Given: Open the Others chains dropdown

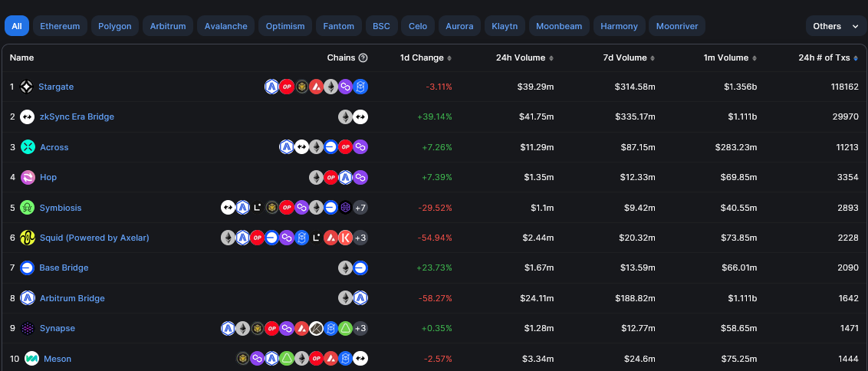Looking at the screenshot, I should (836, 26).
